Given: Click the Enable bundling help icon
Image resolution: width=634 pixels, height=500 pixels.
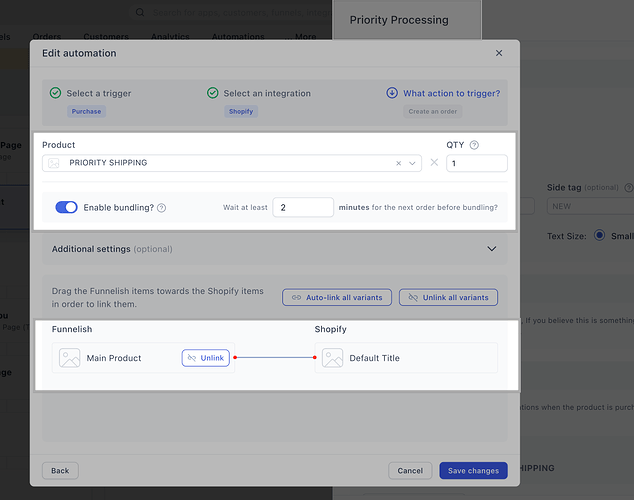Looking at the screenshot, I should (x=161, y=208).
